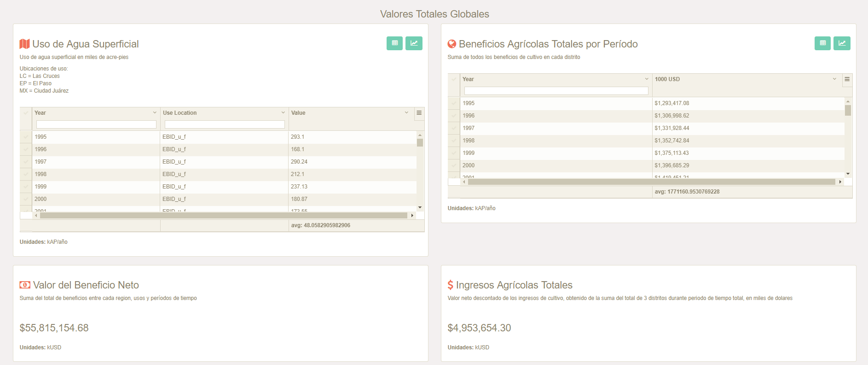Image resolution: width=868 pixels, height=365 pixels.
Task: Click dollar icon beside Ingresos Agrícolas Totales
Action: pos(451,285)
